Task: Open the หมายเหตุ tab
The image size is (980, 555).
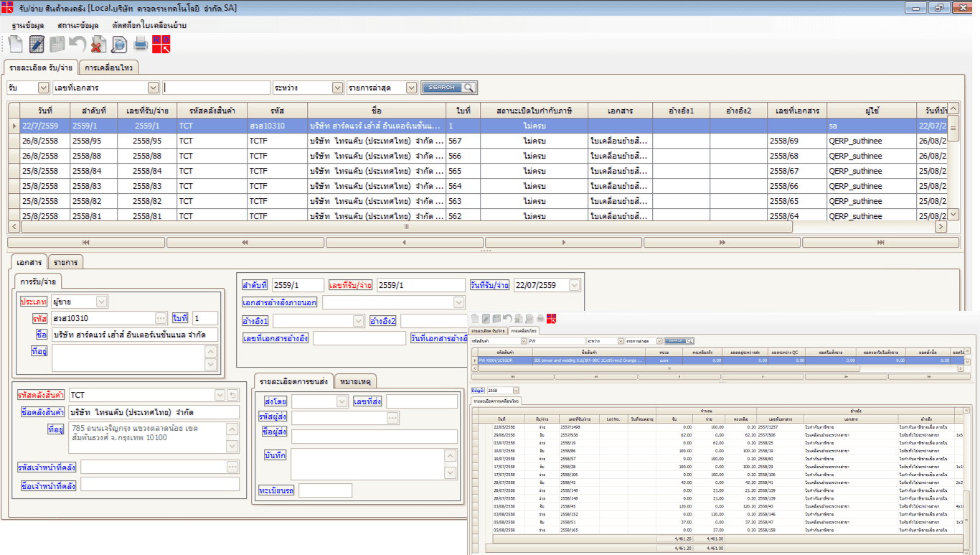Action: click(x=356, y=381)
